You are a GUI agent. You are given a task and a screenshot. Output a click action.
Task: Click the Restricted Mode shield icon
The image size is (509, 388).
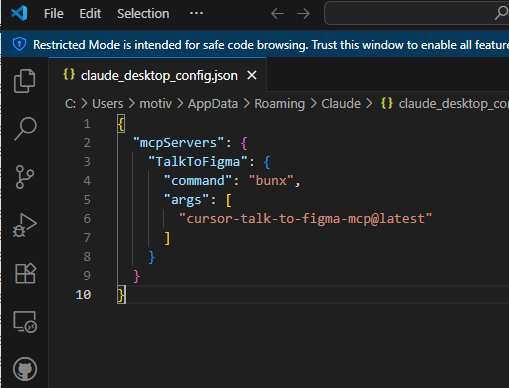pyautogui.click(x=19, y=44)
